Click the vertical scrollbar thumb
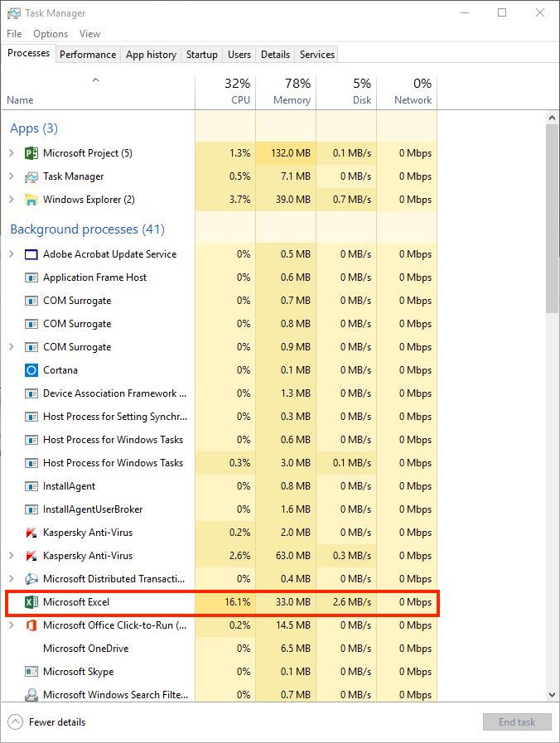 click(x=552, y=219)
